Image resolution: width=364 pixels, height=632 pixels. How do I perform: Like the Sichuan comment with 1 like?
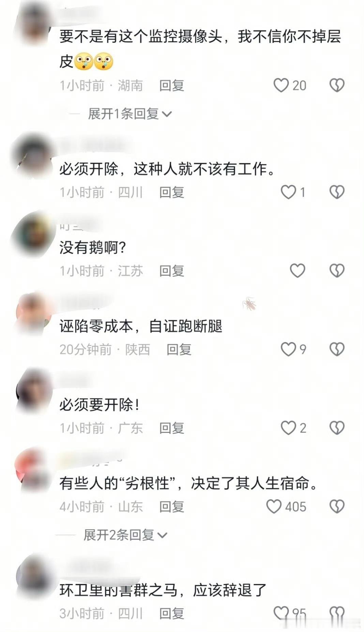pos(288,192)
